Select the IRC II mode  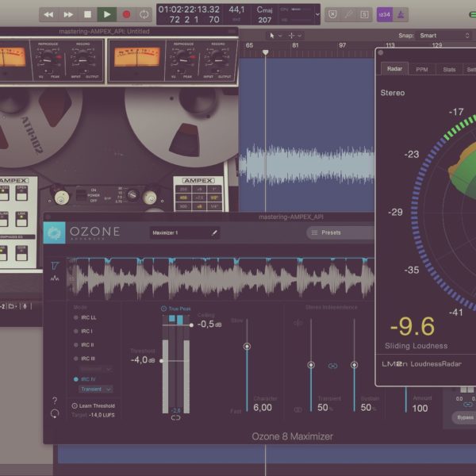point(84,345)
